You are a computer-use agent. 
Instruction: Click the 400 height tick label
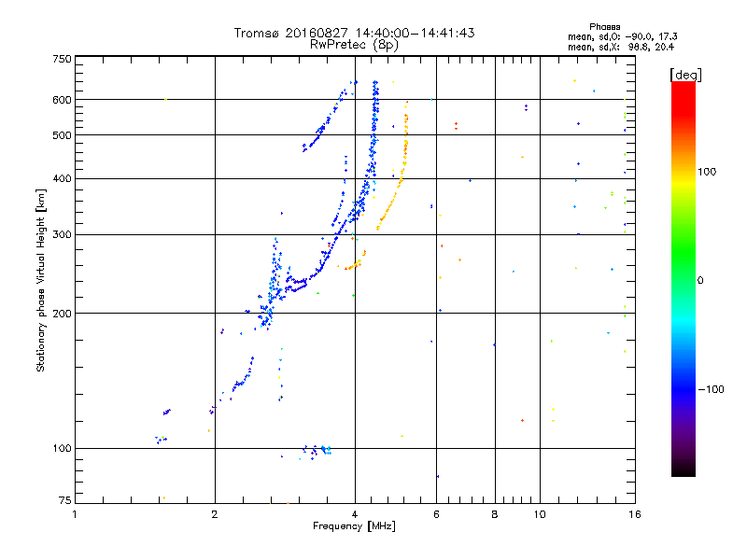pyautogui.click(x=62, y=178)
